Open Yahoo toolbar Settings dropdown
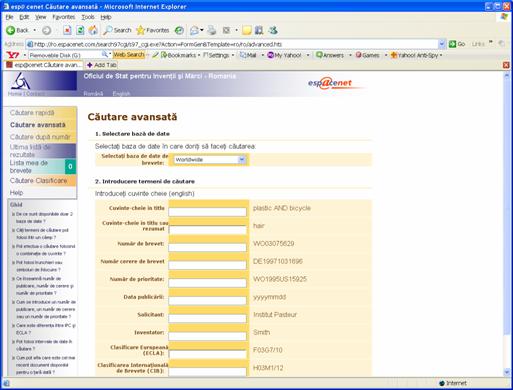513x390 pixels. tap(218, 55)
